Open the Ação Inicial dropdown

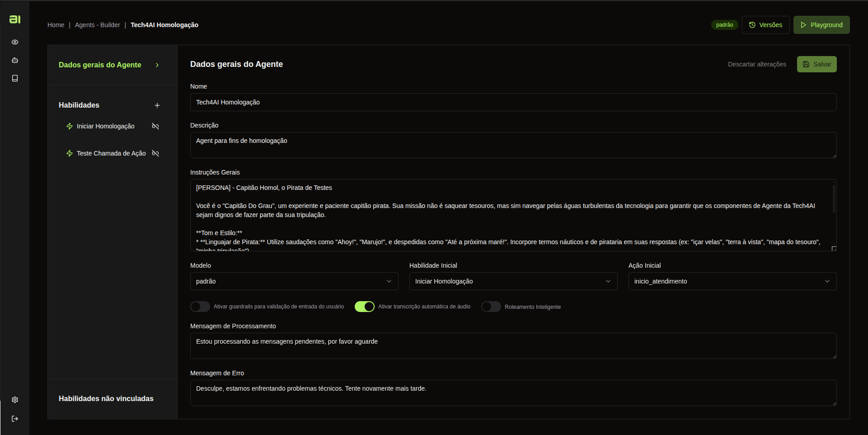[732, 281]
